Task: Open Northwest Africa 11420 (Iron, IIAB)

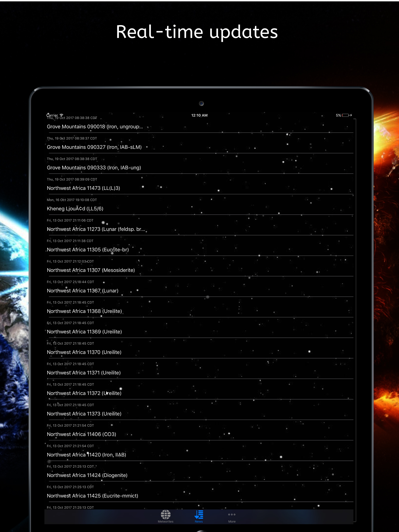Action: click(x=86, y=454)
